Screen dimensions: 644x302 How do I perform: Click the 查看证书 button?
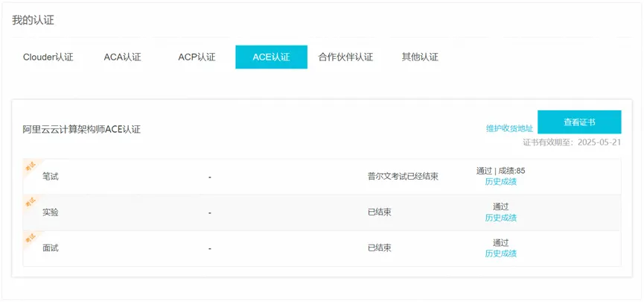579,122
